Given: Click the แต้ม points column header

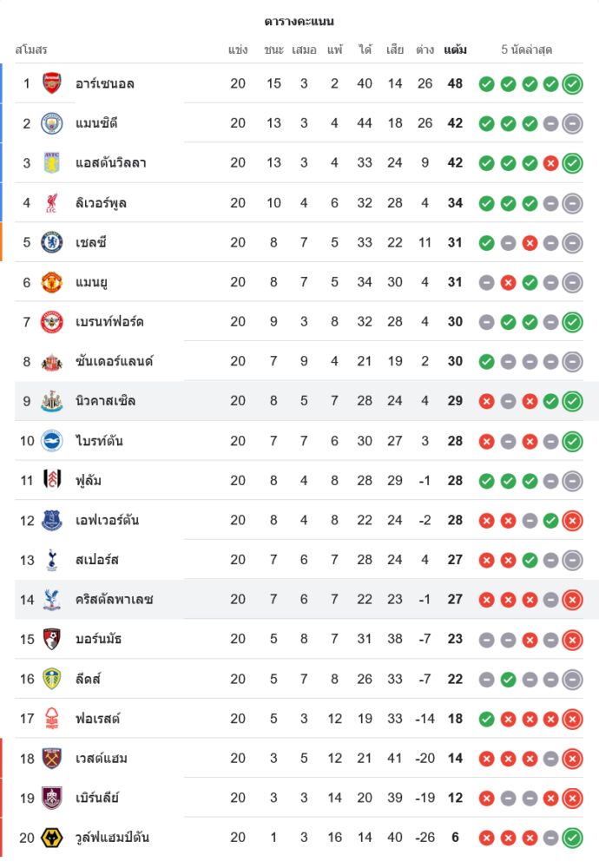Looking at the screenshot, I should pyautogui.click(x=455, y=49).
